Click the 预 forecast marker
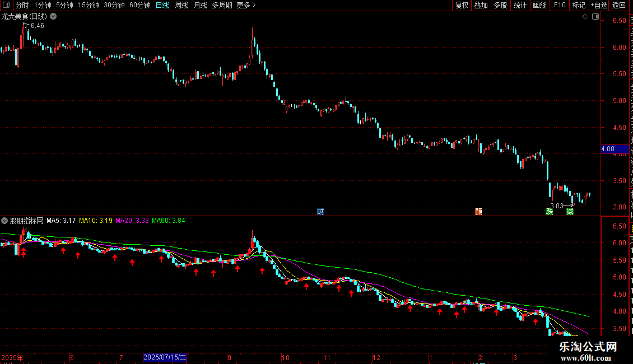The image size is (633, 364). [479, 212]
